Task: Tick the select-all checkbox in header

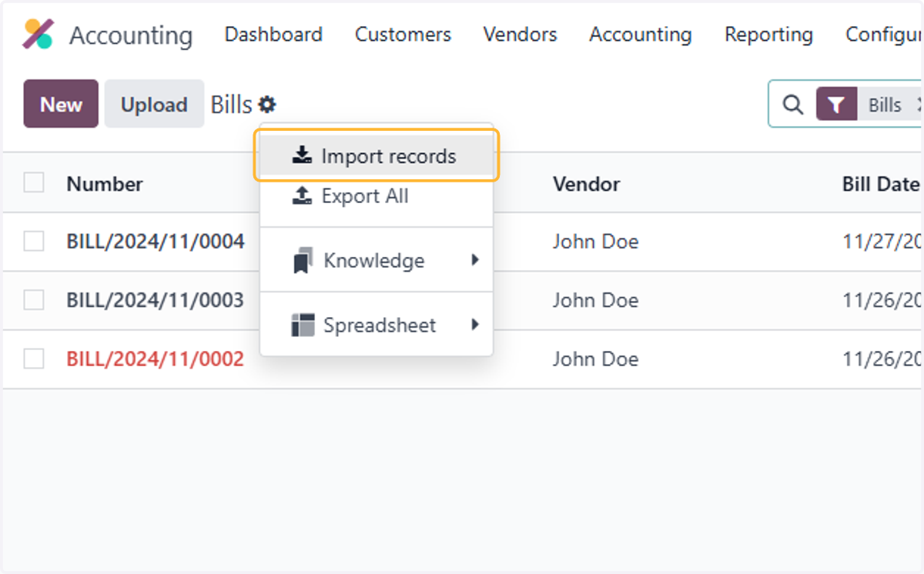Action: pos(34,182)
